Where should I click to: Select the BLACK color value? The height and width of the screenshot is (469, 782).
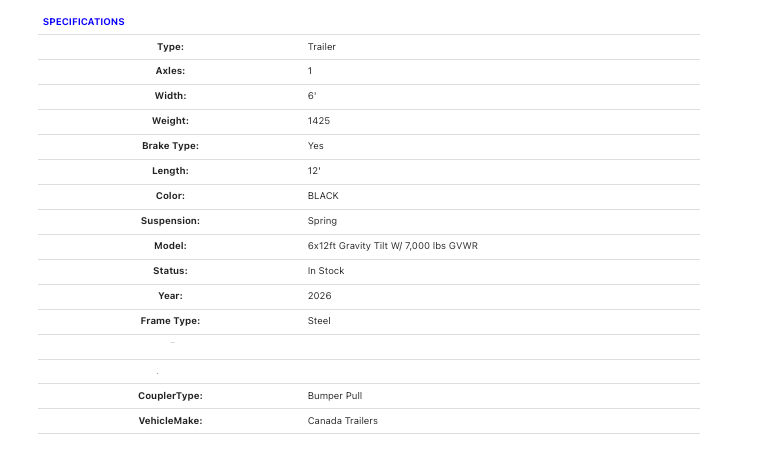point(323,196)
